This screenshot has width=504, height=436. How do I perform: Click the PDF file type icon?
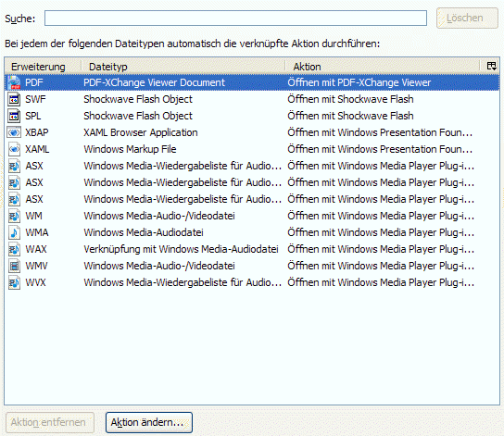tap(14, 82)
